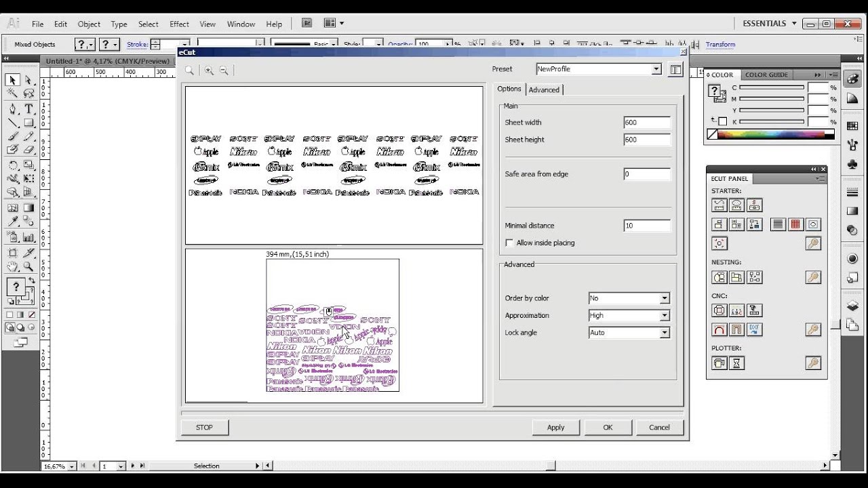This screenshot has height=488, width=868.
Task: Confirm with the OK button
Action: pos(608,428)
